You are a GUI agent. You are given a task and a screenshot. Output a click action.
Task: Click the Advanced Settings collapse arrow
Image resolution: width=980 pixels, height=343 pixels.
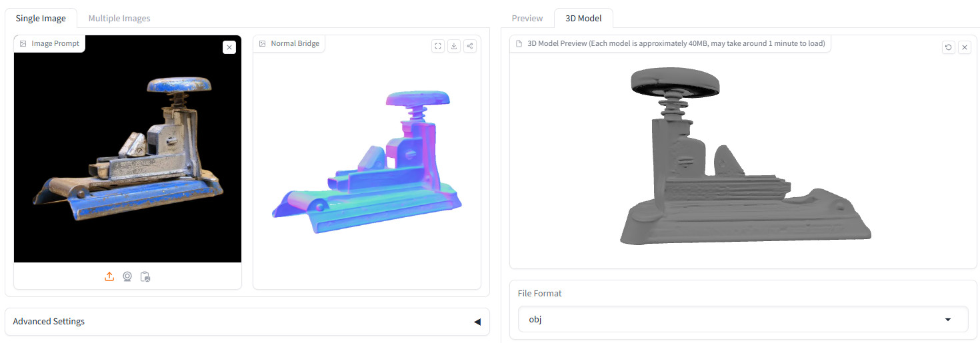[477, 322]
